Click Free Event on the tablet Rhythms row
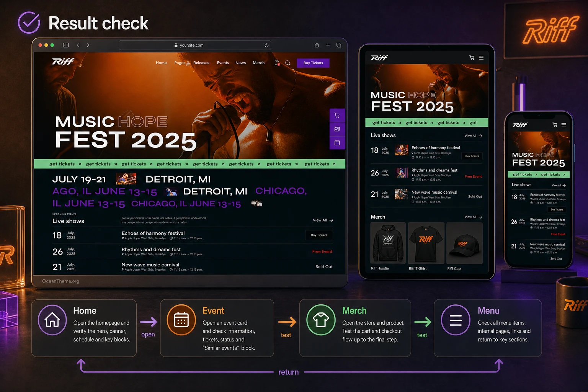 click(x=473, y=176)
